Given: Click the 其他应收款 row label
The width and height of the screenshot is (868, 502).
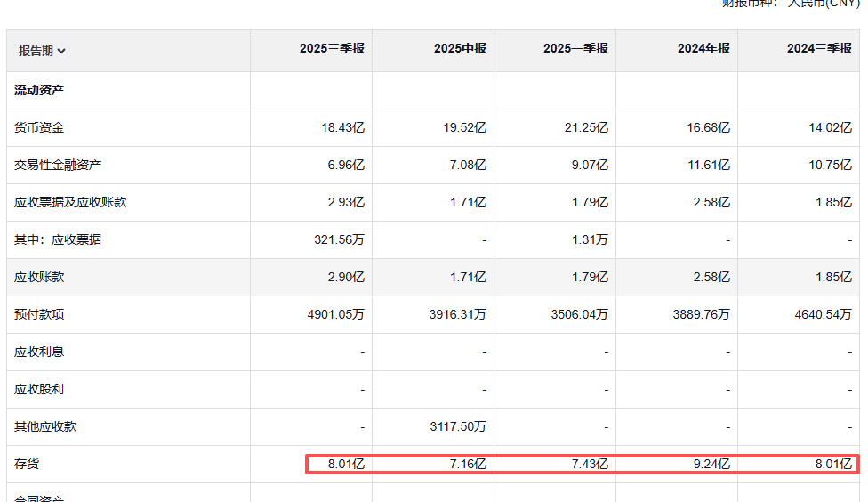Looking at the screenshot, I should tap(45, 426).
